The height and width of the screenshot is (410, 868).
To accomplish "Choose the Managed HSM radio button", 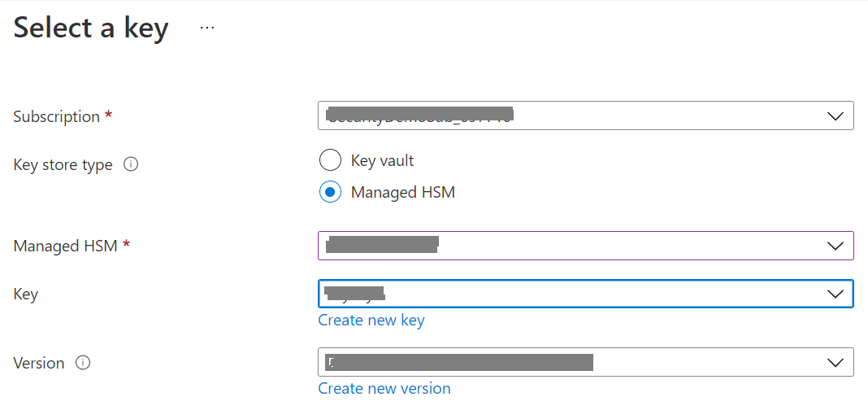I will (x=329, y=193).
